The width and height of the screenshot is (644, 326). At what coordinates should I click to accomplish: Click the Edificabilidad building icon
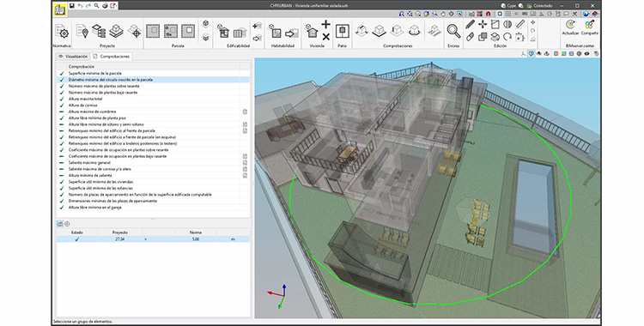coord(223,31)
